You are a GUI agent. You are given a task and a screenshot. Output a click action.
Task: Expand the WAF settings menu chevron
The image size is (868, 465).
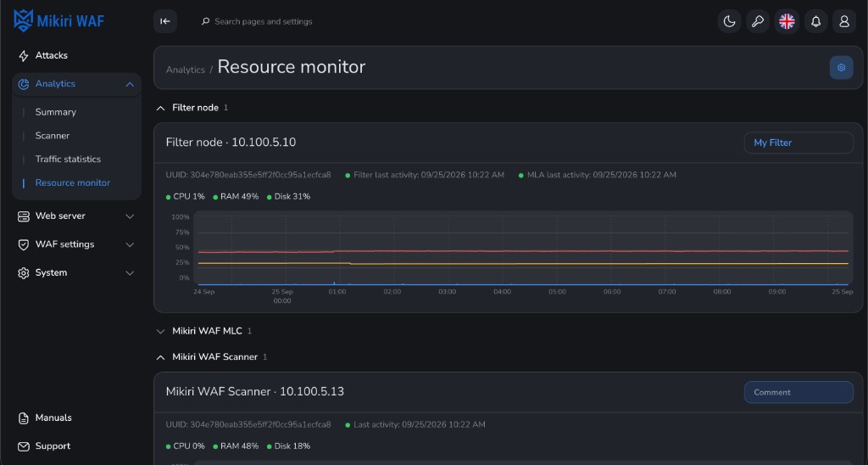(130, 244)
